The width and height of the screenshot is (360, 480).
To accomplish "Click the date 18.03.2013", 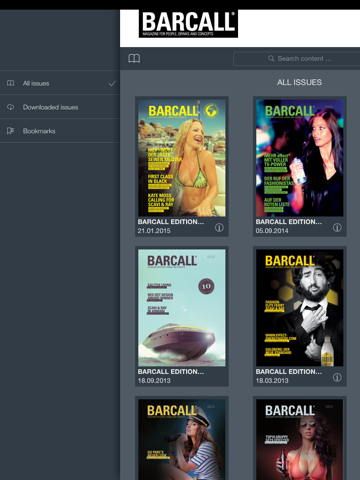I will click(272, 381).
